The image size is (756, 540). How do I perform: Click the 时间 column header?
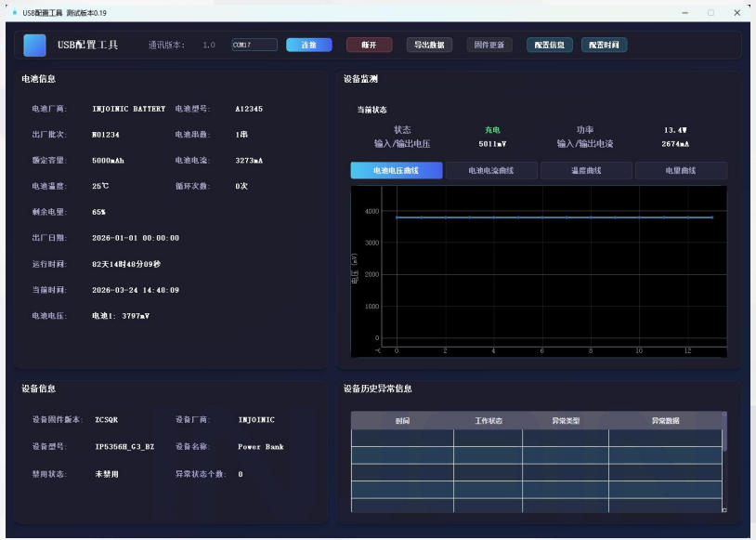(x=402, y=421)
